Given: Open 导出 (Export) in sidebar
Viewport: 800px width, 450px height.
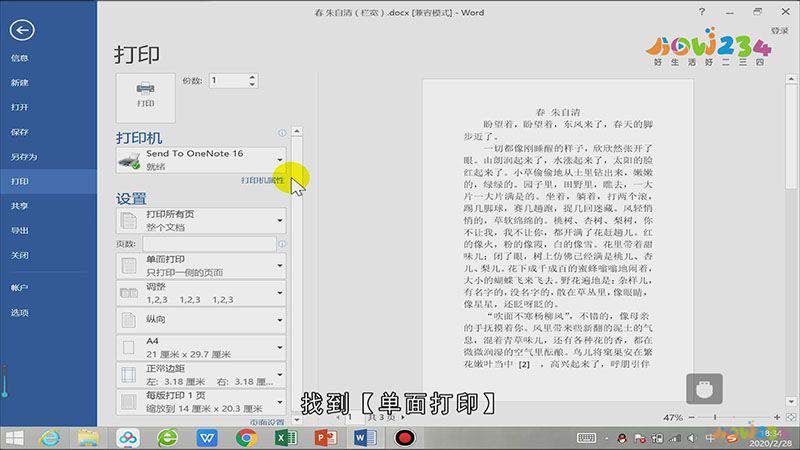Looking at the screenshot, I should pyautogui.click(x=19, y=231).
